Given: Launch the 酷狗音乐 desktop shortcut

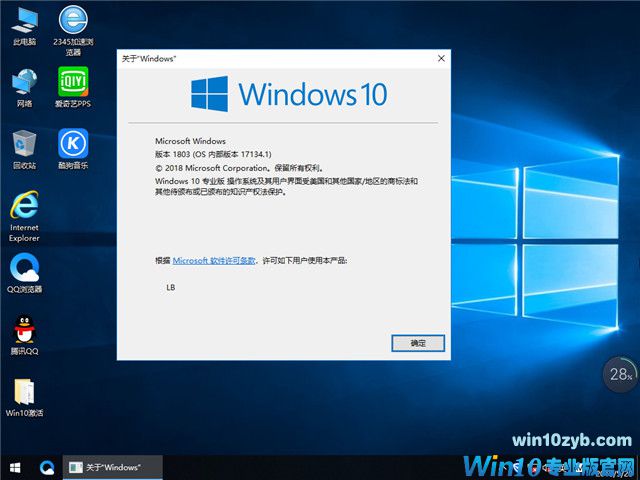Looking at the screenshot, I should tap(73, 149).
